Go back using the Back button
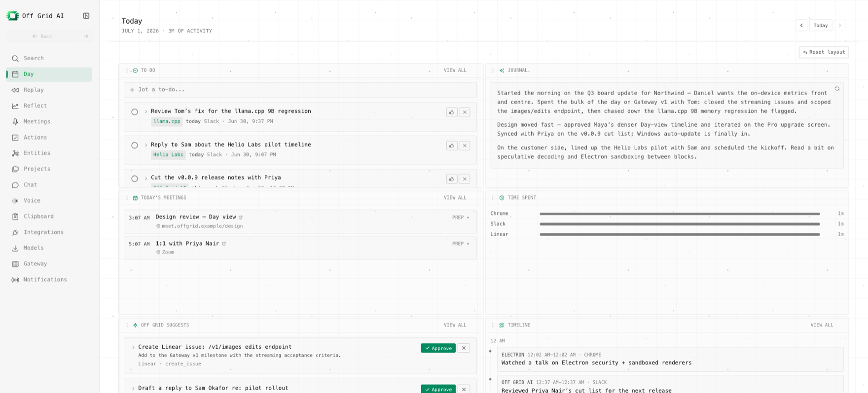Image resolution: width=868 pixels, height=393 pixels. tap(42, 36)
